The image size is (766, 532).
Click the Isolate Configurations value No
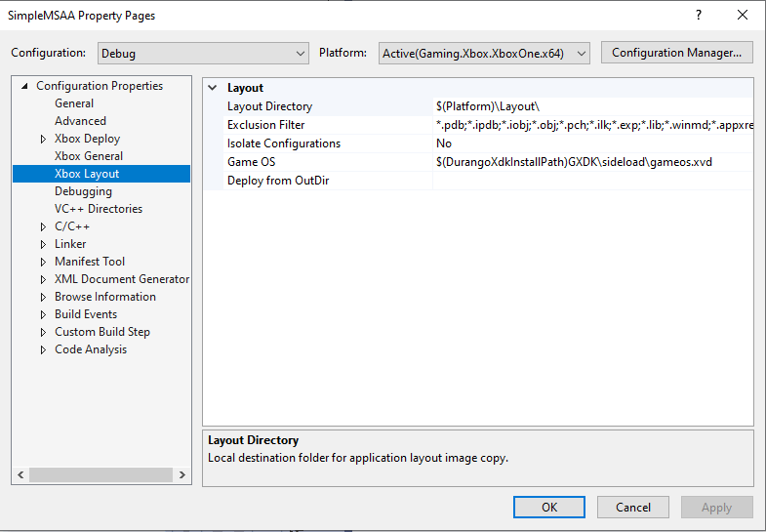(593, 143)
